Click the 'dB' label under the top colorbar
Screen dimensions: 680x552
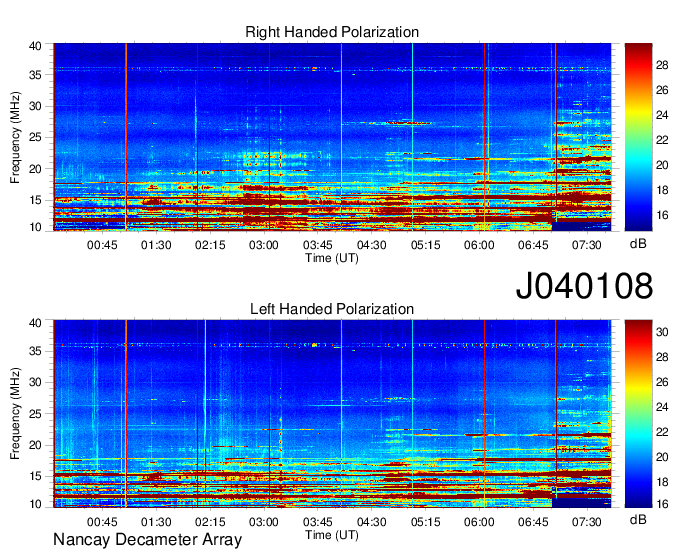638,244
